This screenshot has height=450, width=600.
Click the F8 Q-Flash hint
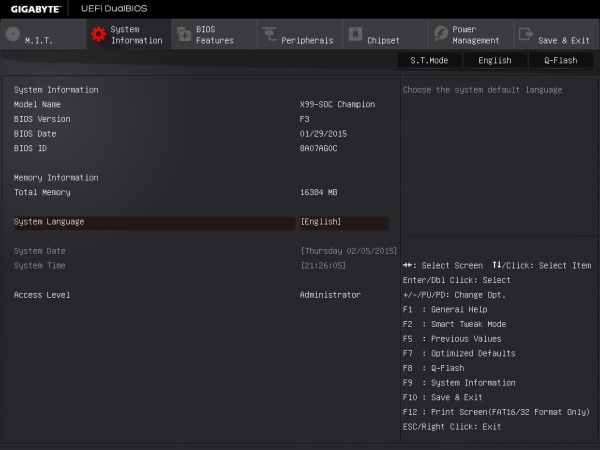point(434,368)
